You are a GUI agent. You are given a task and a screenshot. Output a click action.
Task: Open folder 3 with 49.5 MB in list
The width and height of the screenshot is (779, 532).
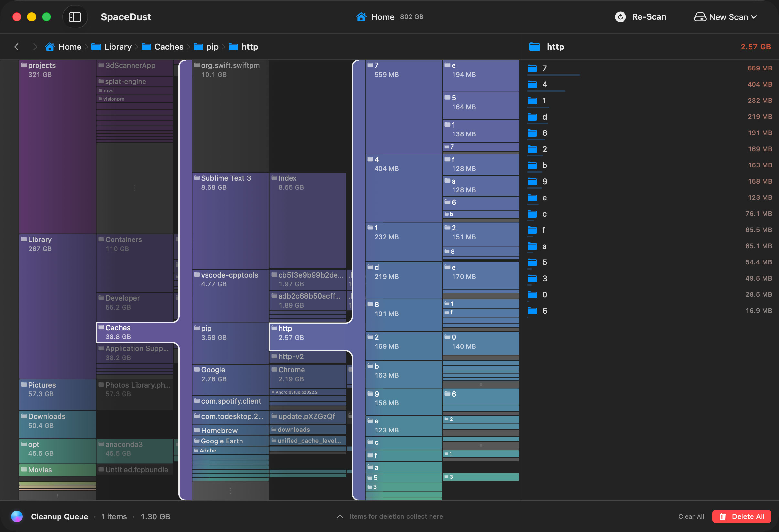649,278
